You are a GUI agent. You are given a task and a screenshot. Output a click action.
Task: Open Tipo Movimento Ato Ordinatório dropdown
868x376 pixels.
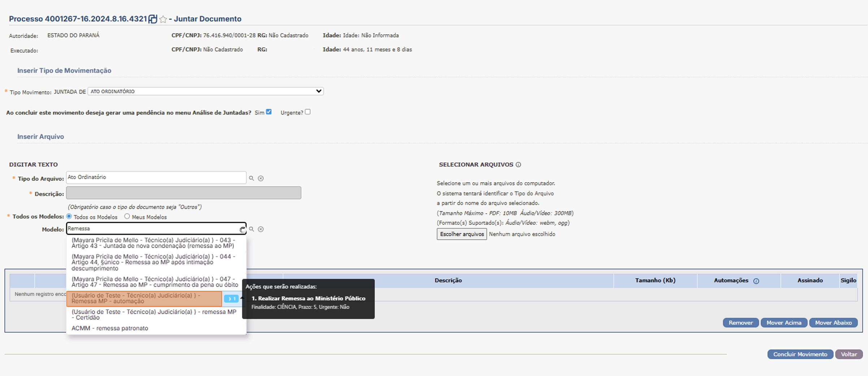pyautogui.click(x=205, y=91)
